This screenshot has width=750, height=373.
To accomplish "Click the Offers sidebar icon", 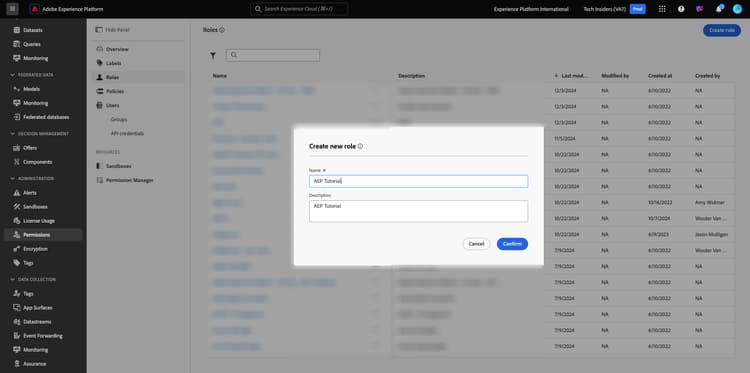I will [17, 148].
